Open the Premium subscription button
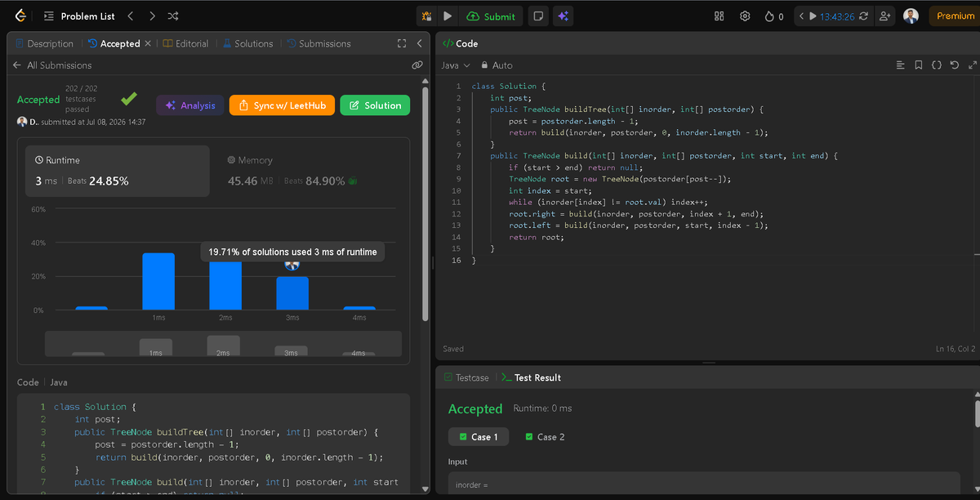Screen dimensions: 980x500 [955, 16]
